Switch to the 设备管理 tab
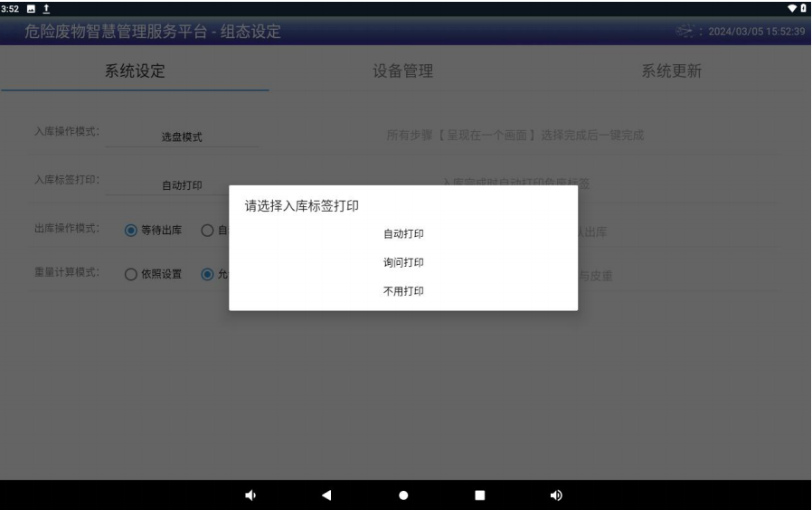 [403, 72]
